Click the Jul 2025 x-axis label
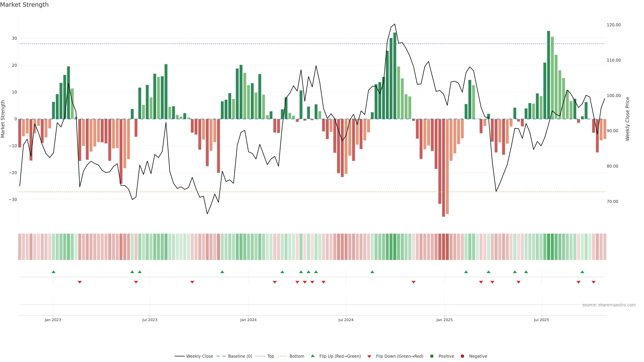Viewport: 644px width, 362px height. [541, 320]
